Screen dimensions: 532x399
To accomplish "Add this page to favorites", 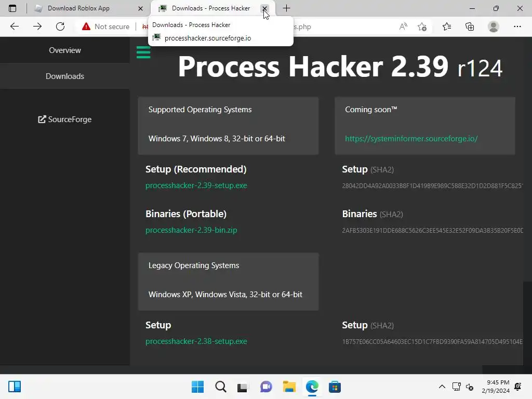I will click(422, 26).
